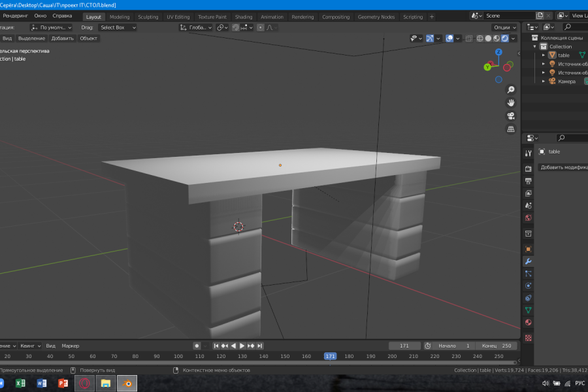Open the Опции dropdown
The image size is (588, 392).
504,27
